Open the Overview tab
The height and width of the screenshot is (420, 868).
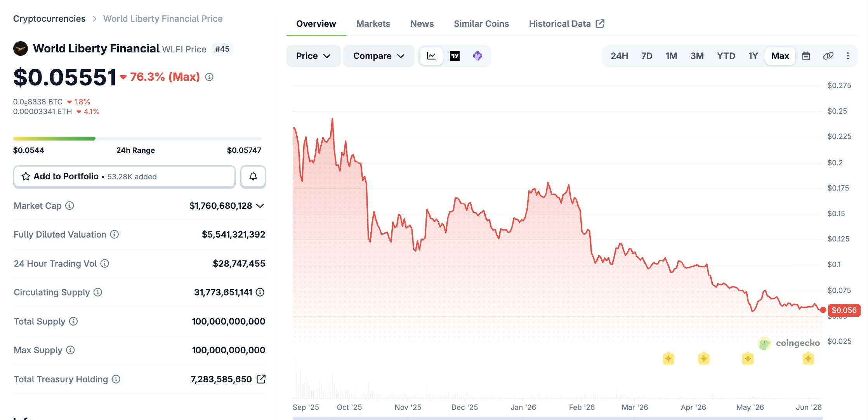[316, 24]
